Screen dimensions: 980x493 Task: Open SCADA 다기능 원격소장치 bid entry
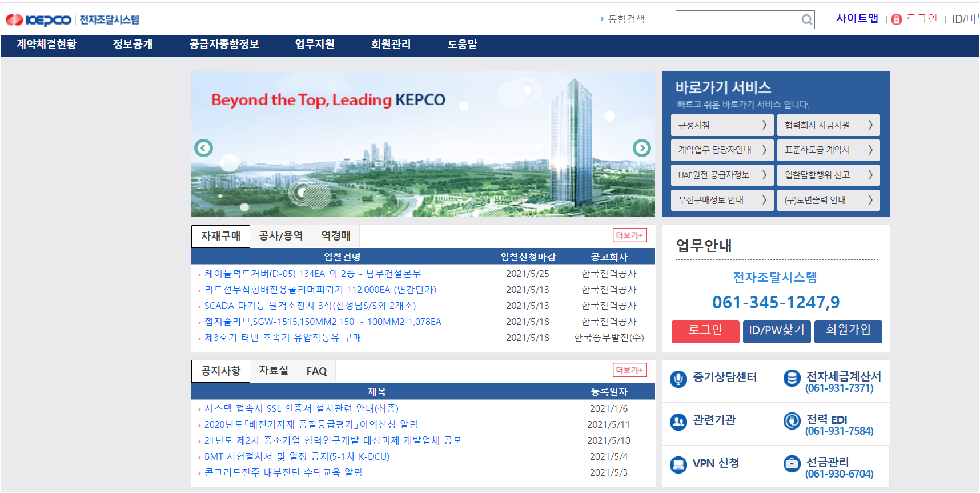310,306
